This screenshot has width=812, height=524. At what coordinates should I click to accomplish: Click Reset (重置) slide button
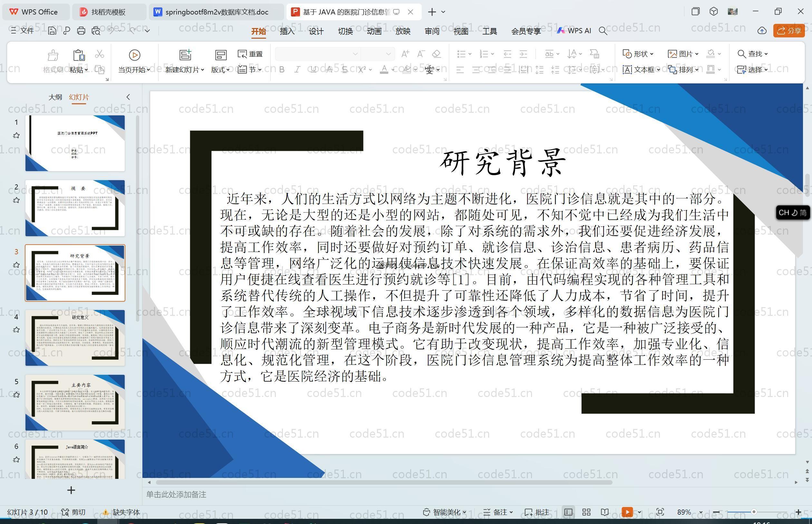(x=250, y=54)
